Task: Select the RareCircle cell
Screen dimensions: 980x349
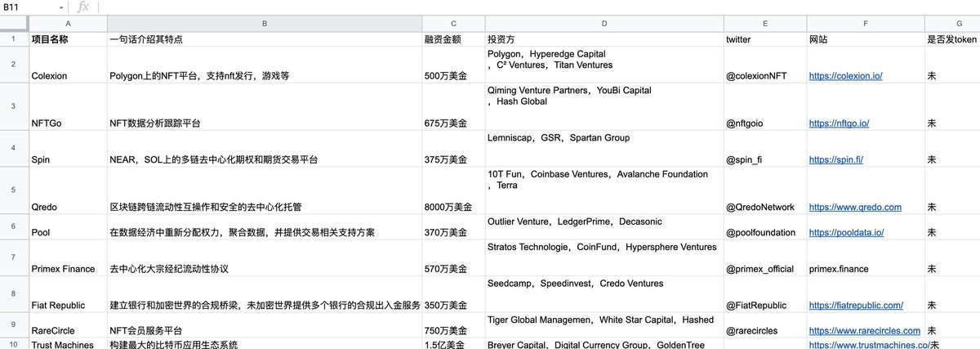Action: pos(67,324)
